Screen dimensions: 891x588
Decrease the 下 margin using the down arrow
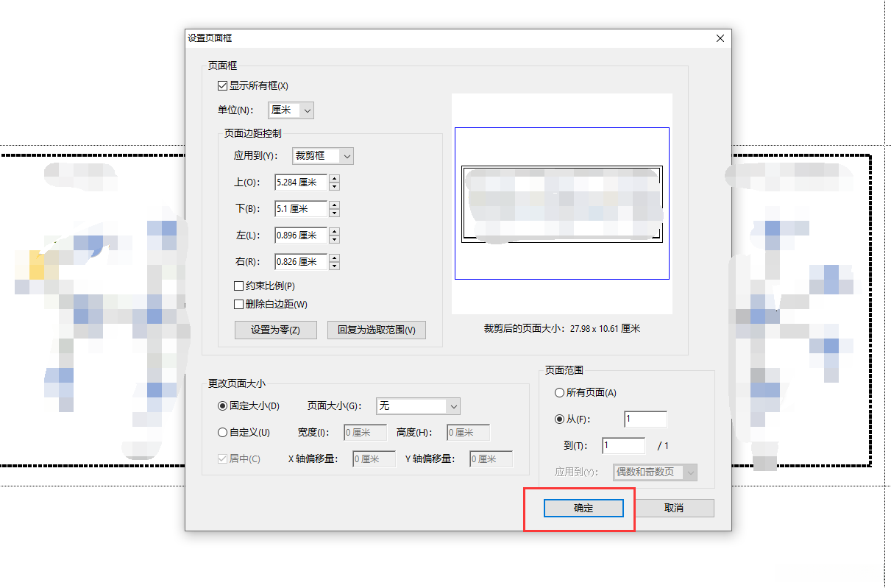[x=334, y=212]
